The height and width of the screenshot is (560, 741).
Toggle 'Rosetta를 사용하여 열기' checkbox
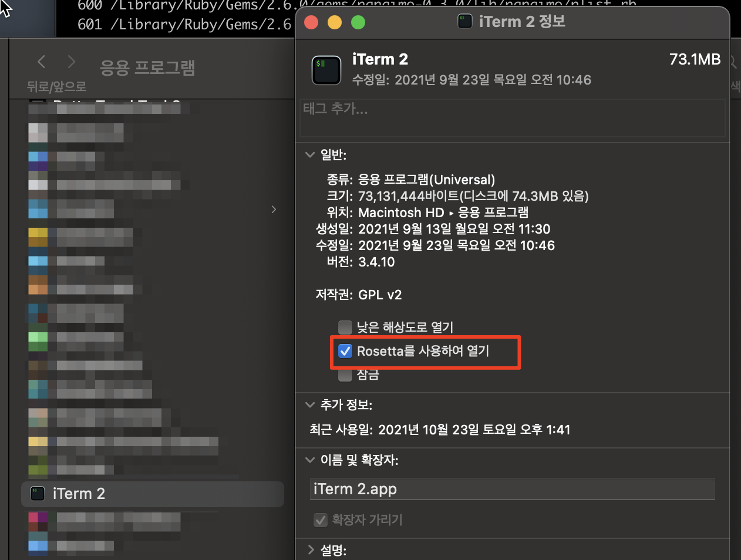pyautogui.click(x=345, y=351)
